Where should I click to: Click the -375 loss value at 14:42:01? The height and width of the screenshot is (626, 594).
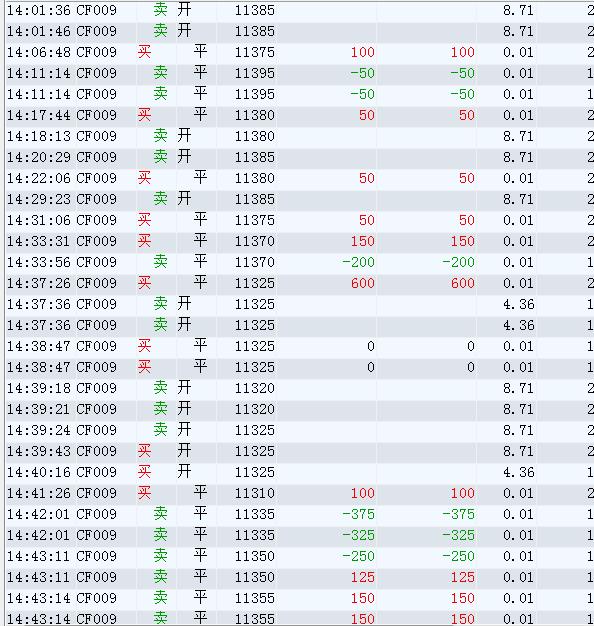(358, 514)
